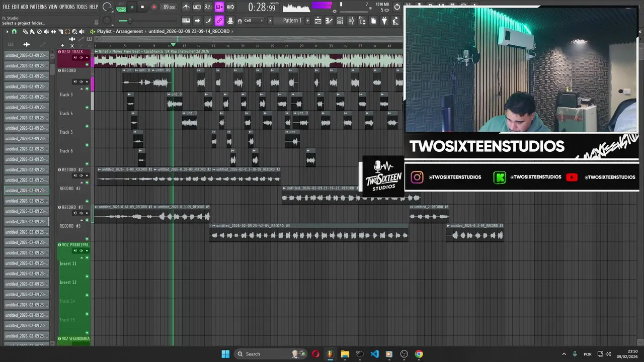Image resolution: width=644 pixels, height=362 pixels.
Task: Click the Select dashed-rectangle tool
Action: (67, 32)
